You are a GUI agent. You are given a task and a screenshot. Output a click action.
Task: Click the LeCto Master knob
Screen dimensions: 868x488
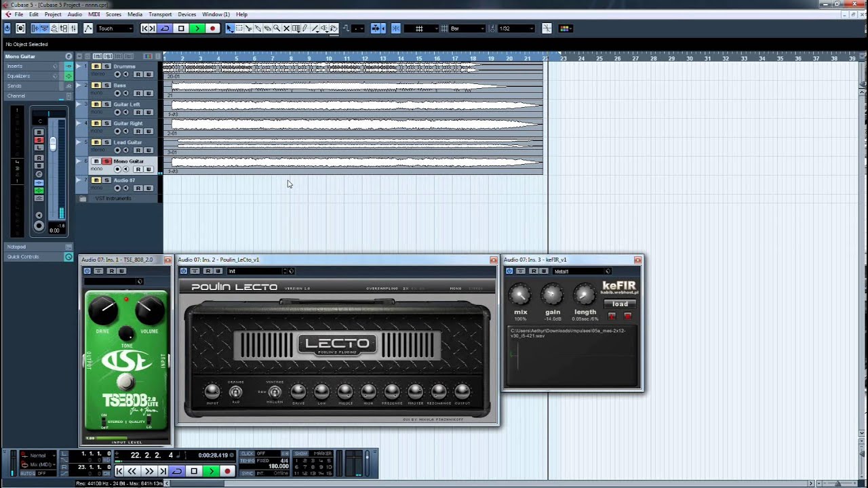(x=415, y=391)
